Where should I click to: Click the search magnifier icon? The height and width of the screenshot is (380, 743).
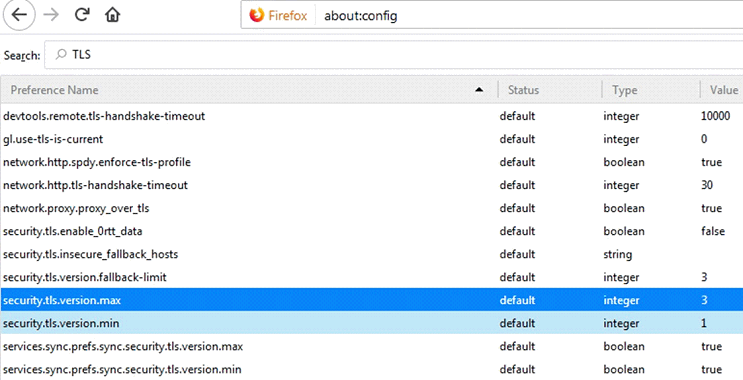61,54
